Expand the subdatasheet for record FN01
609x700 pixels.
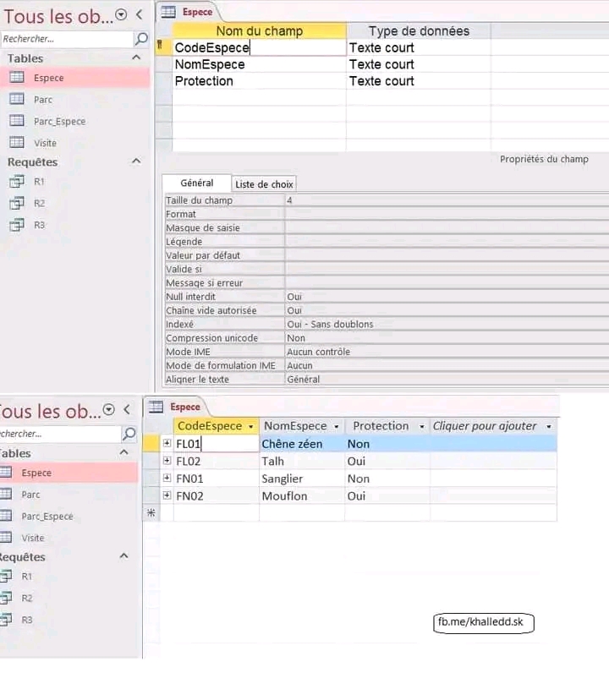pos(167,479)
